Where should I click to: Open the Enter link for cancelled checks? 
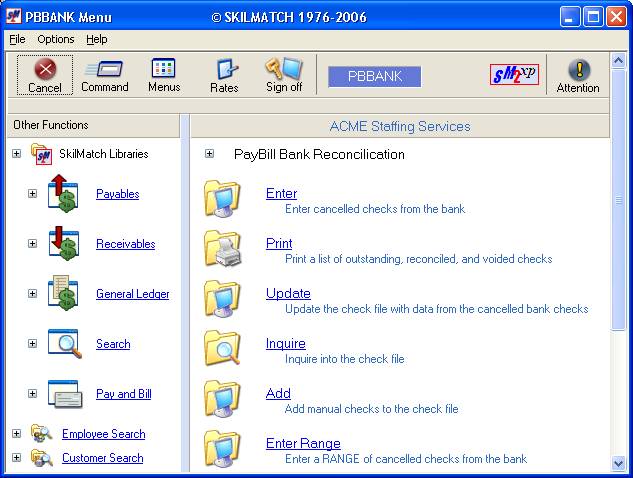(x=281, y=193)
